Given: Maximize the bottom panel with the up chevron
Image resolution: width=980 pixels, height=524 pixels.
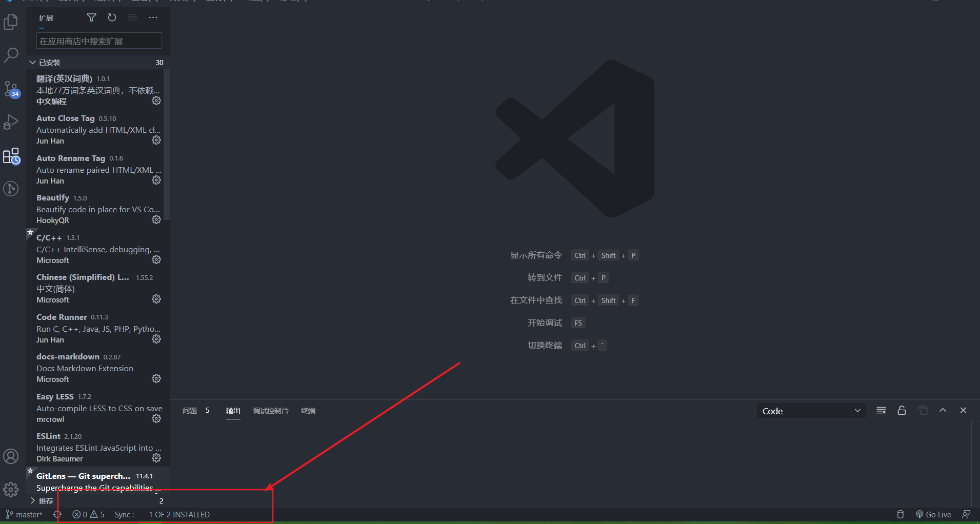Looking at the screenshot, I should pos(943,410).
